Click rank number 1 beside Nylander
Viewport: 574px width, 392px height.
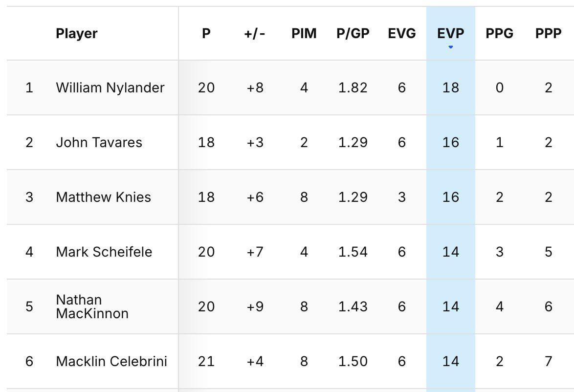point(29,87)
